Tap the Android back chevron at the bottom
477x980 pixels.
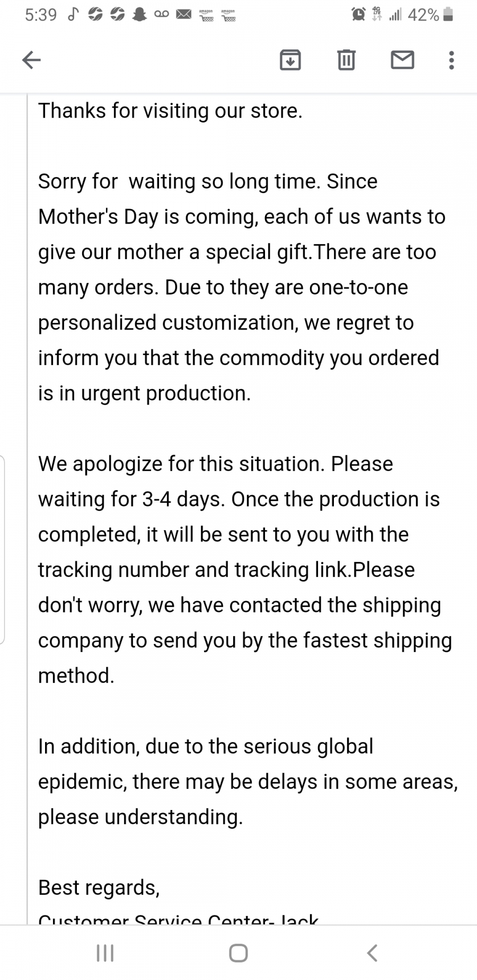pyautogui.click(x=372, y=953)
